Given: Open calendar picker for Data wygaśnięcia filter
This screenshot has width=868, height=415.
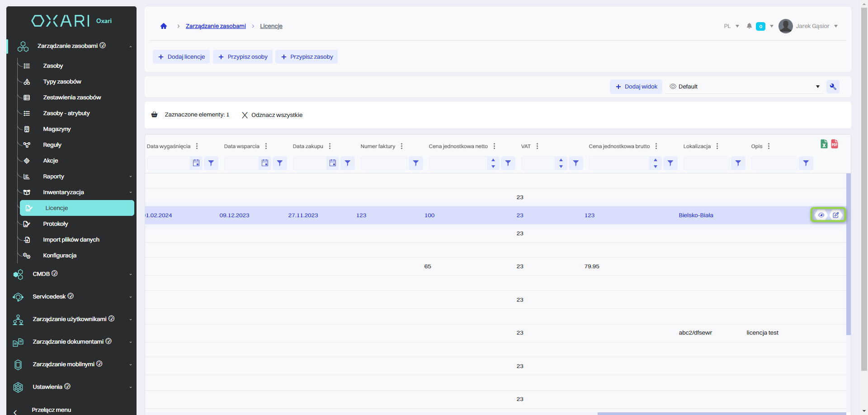Looking at the screenshot, I should [x=196, y=163].
